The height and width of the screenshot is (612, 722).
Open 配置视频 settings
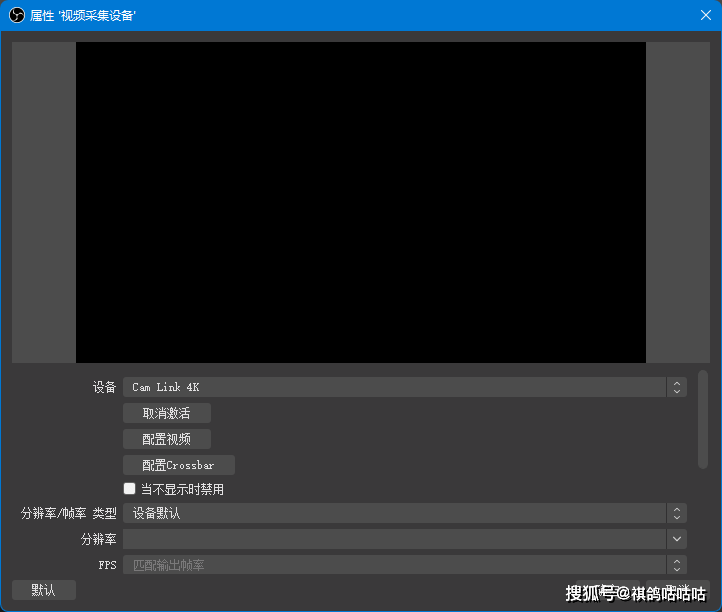click(x=166, y=439)
